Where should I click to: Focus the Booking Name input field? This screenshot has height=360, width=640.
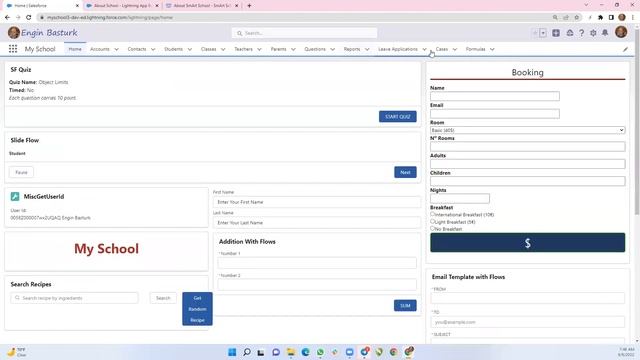(495, 96)
